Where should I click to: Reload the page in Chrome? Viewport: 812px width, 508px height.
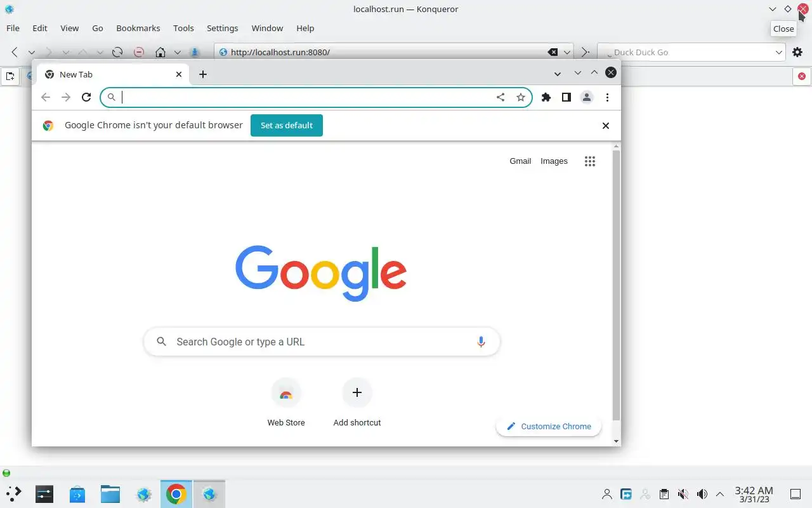pyautogui.click(x=86, y=97)
